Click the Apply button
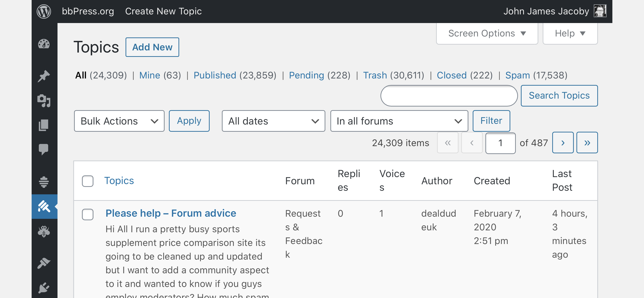 (189, 121)
